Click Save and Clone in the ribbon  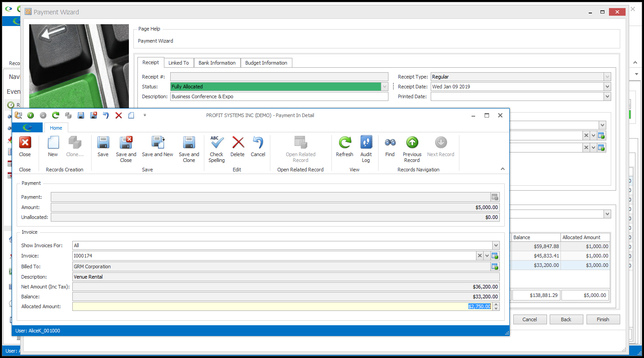189,149
